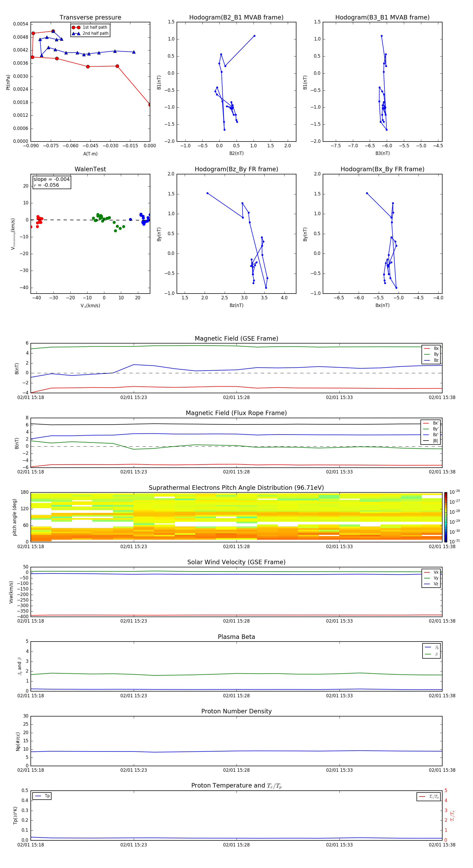Click the 'B3(nT)' x-axis label
This screenshot has height=868, width=473.
[x=382, y=153]
